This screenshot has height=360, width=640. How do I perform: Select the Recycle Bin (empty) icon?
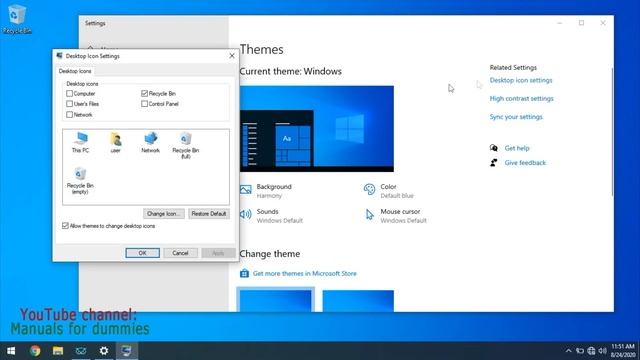click(80, 180)
